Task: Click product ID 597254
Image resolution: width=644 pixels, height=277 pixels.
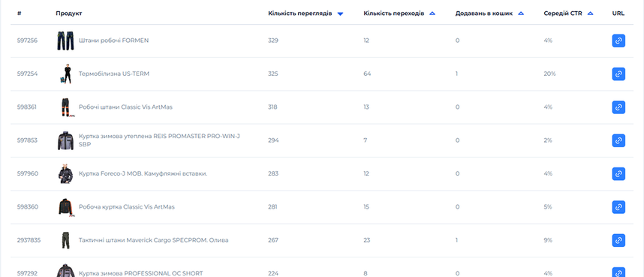Action: coord(27,74)
